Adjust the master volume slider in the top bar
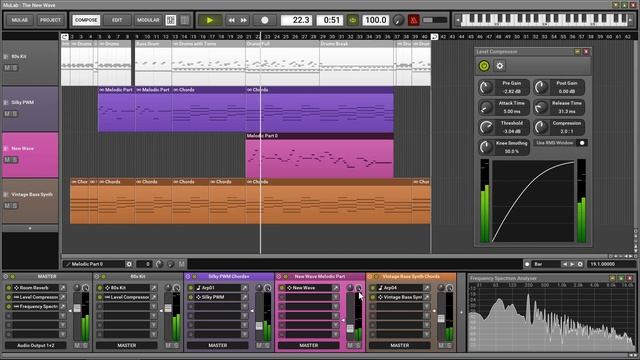Viewport: 640px width, 360px height. click(435, 20)
